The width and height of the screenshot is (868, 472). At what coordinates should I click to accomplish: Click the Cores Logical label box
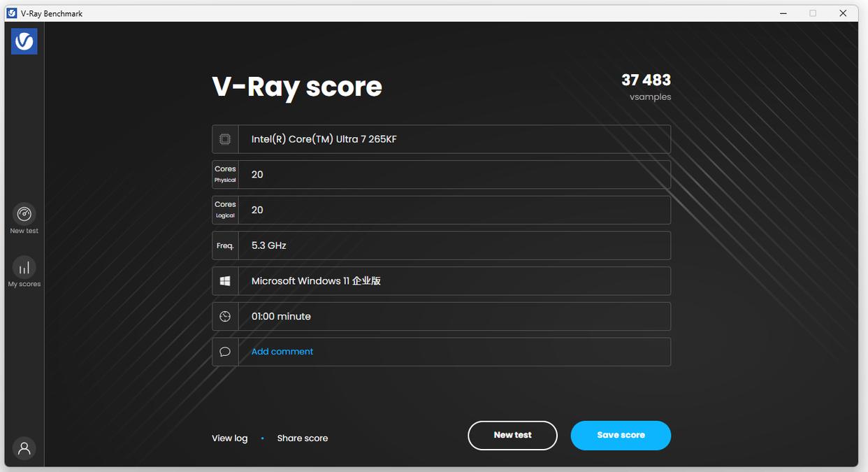[225, 210]
